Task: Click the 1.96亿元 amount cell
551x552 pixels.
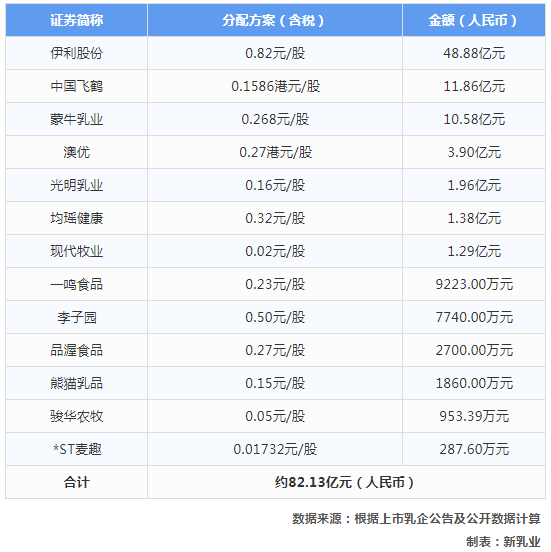Action: 474,185
